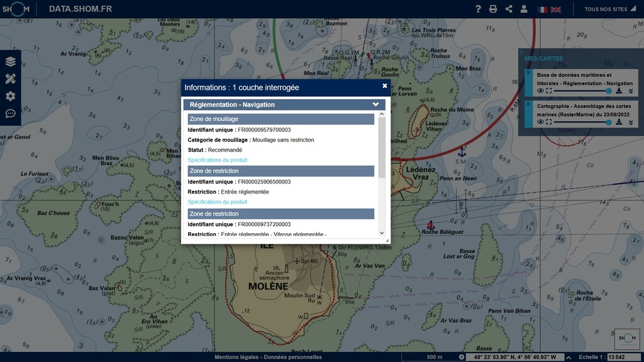Click the scale bar edit icon
This screenshot has height=362, width=644.
[461, 357]
